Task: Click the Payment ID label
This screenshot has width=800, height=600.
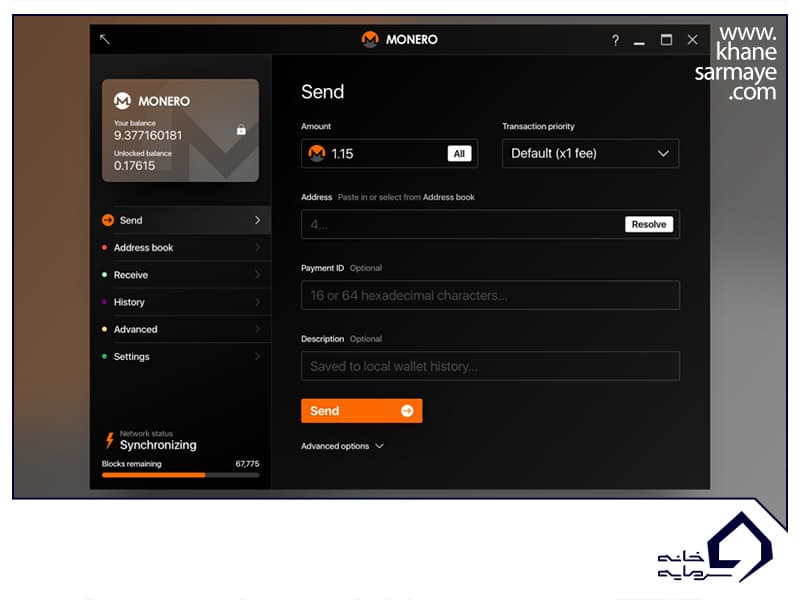Action: click(x=322, y=268)
